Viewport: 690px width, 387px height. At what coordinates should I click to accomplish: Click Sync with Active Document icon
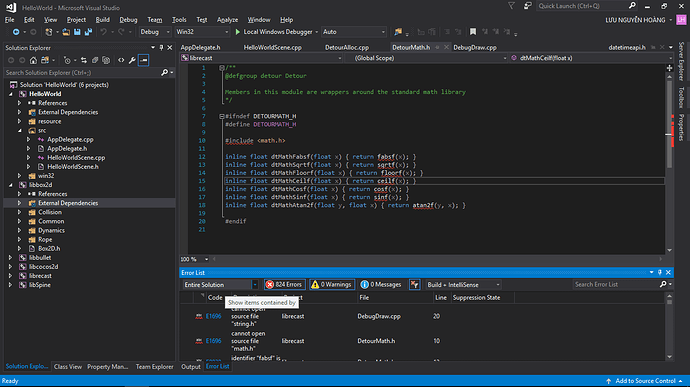84,60
